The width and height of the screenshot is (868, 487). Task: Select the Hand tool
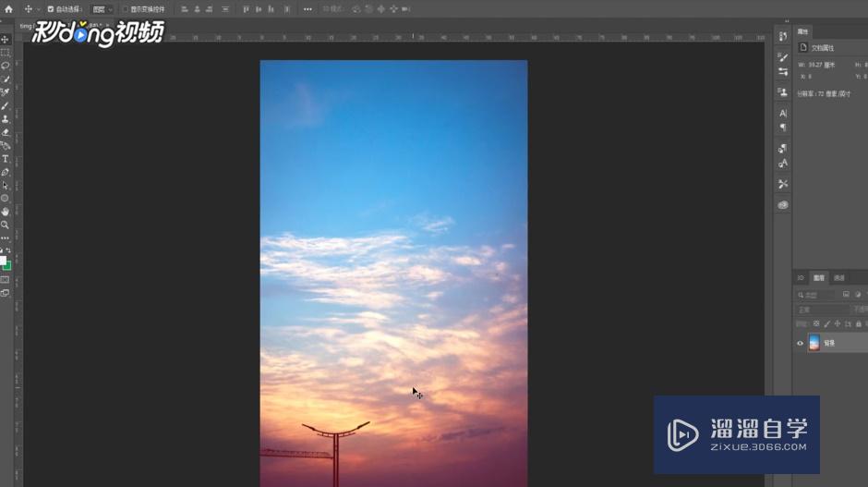5,212
